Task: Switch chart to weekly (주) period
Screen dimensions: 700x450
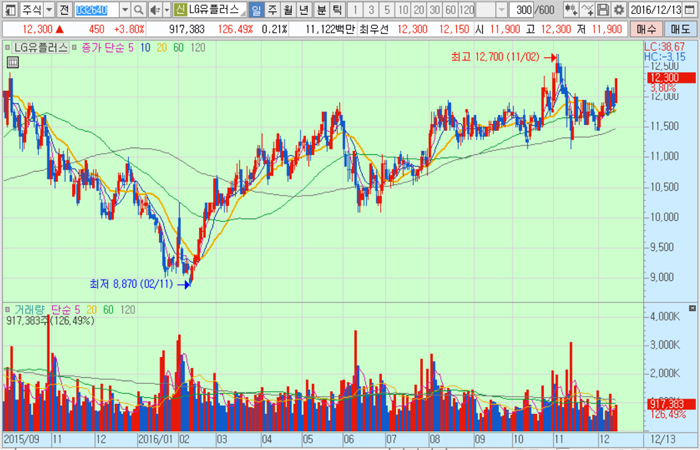Action: (273, 9)
